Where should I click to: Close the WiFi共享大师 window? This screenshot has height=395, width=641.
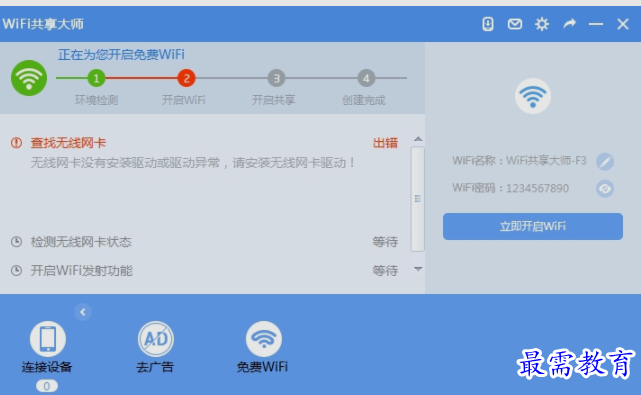[x=623, y=24]
